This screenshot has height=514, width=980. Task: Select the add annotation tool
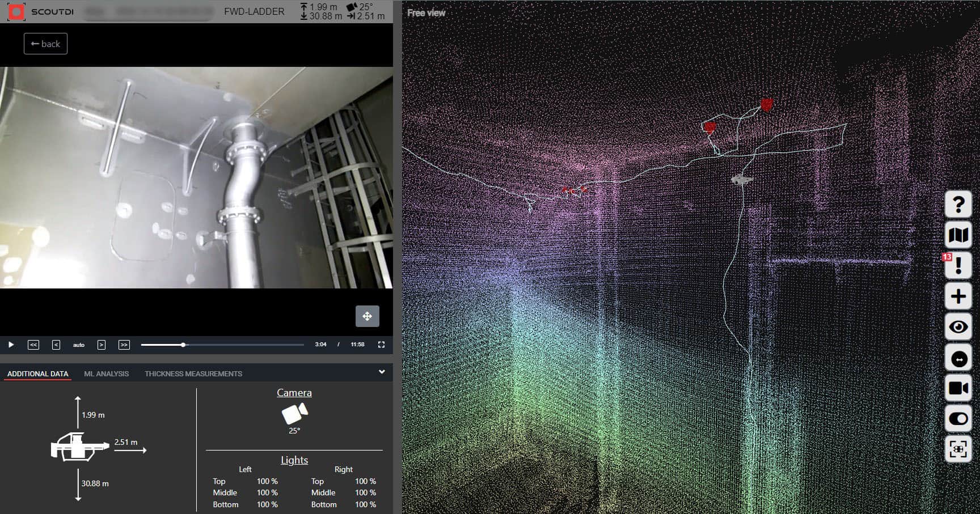(958, 296)
